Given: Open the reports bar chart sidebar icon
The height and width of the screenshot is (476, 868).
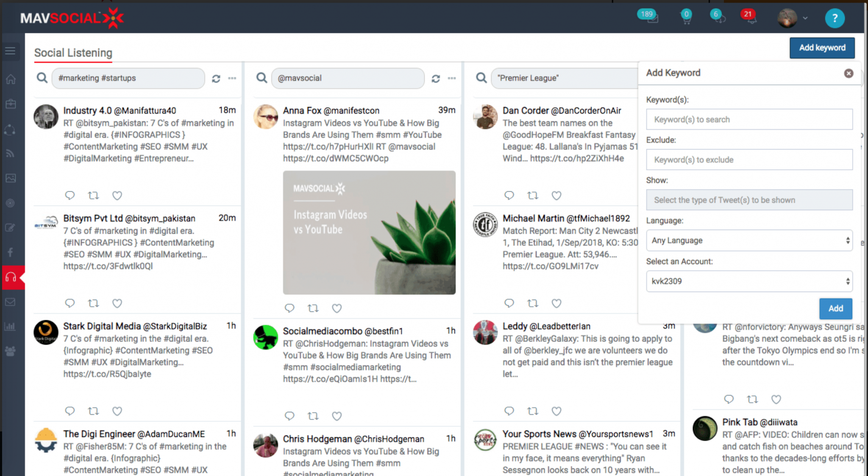Looking at the screenshot, I should [11, 326].
